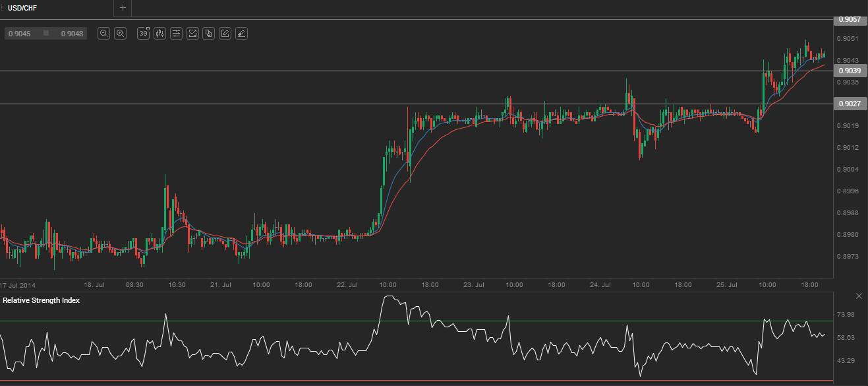868x386 pixels.
Task: Open the candlestick chart type menu
Action: tap(159, 33)
